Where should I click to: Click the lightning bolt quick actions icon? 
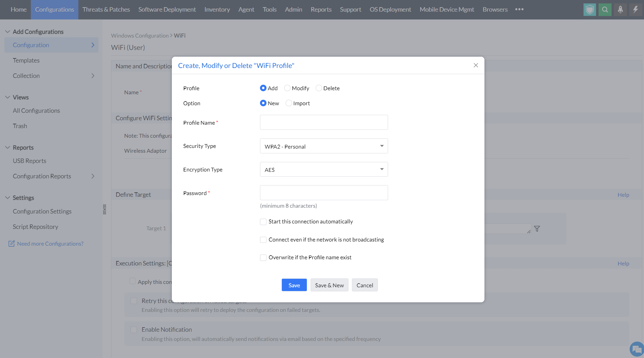pos(635,10)
